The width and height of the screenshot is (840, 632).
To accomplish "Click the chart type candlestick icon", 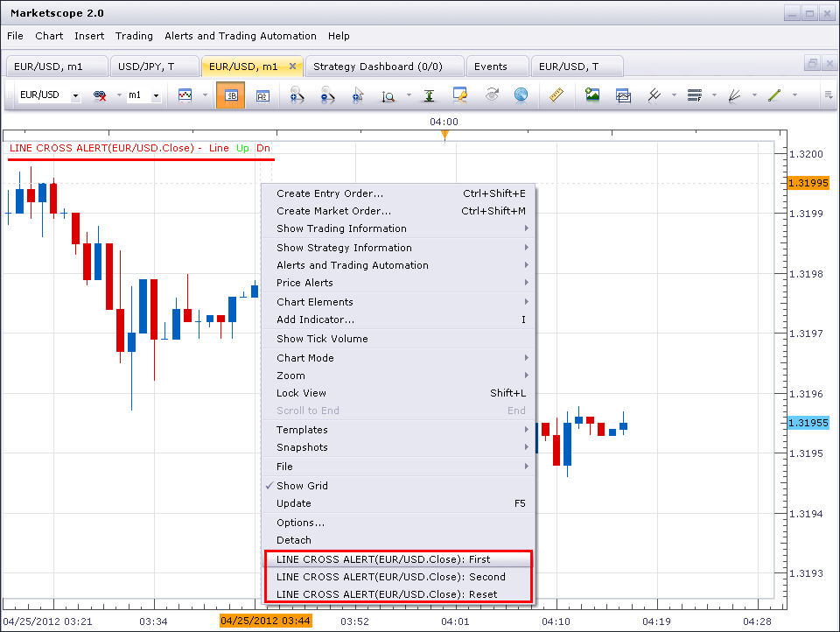I will 185,95.
